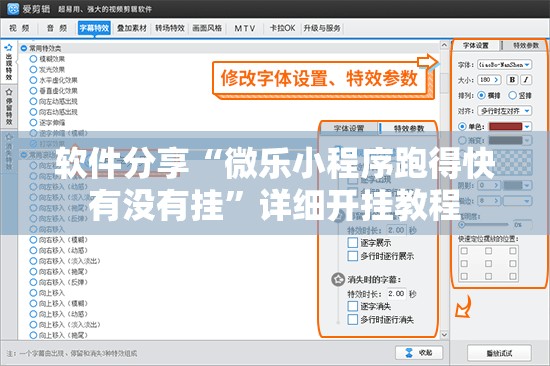Open the 消失特效 sidebar tab

[9, 152]
